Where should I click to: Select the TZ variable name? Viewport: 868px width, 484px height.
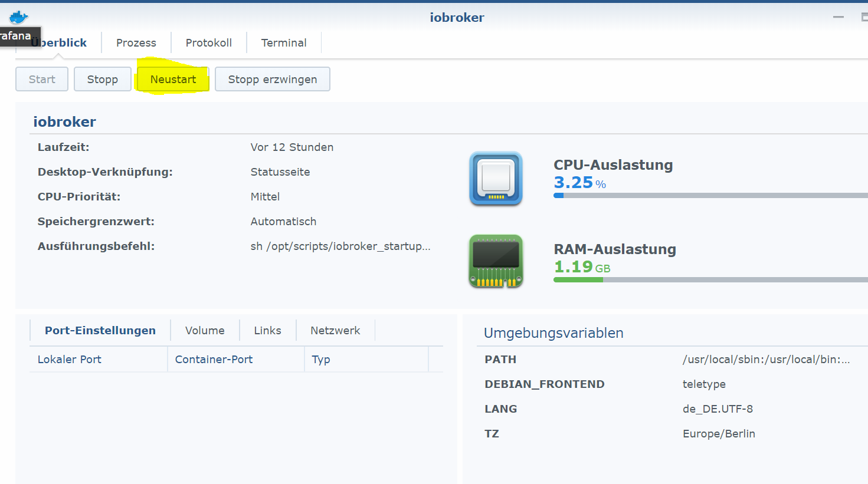(492, 434)
